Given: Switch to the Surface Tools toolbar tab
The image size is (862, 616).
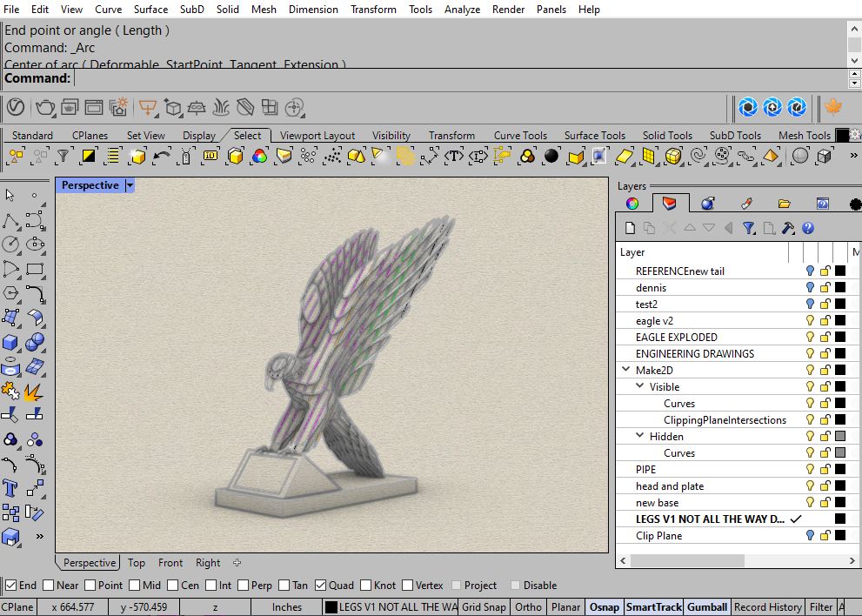Looking at the screenshot, I should (594, 136).
